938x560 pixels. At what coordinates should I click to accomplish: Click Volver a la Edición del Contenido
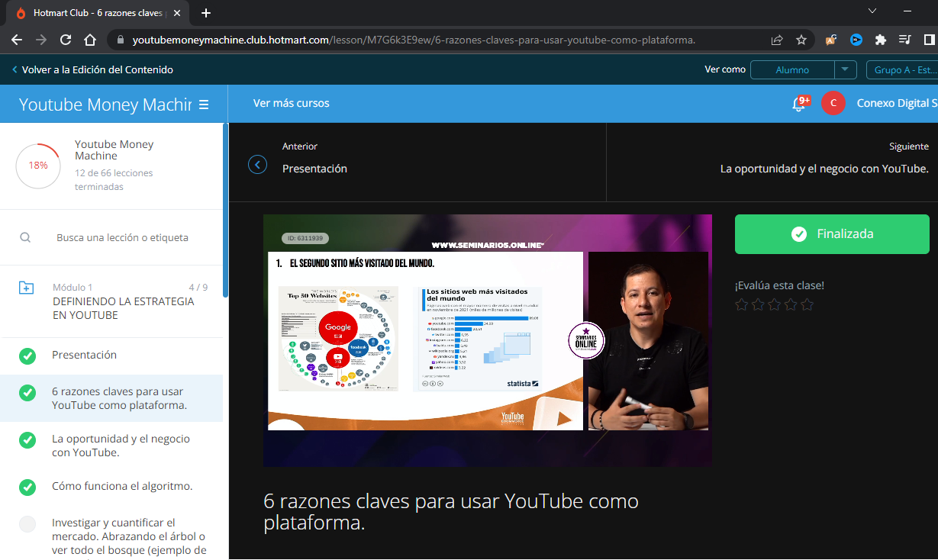[x=92, y=69]
